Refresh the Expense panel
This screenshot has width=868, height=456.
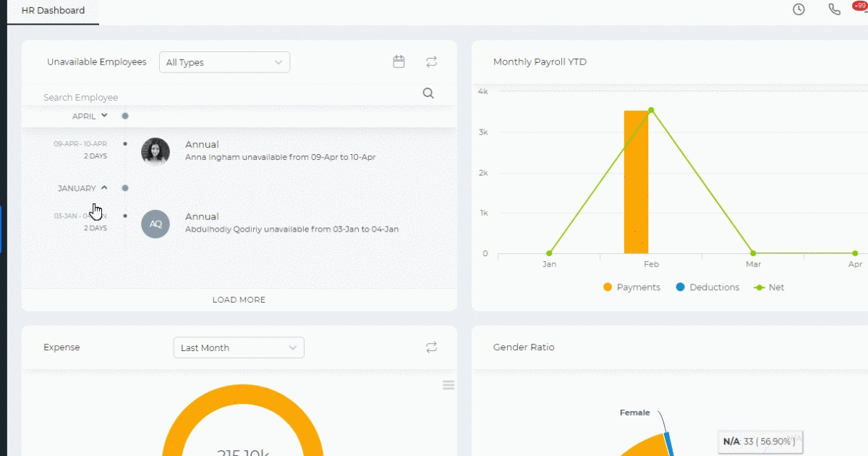point(432,347)
